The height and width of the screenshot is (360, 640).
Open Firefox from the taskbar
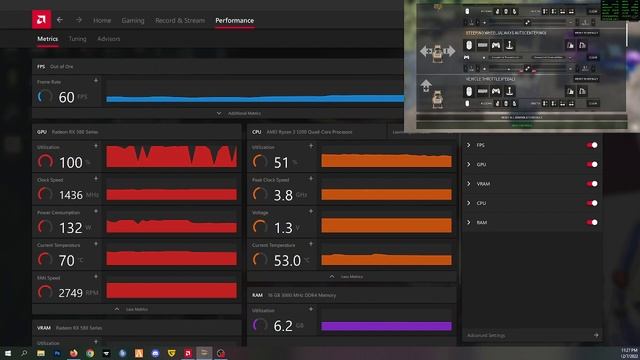click(x=73, y=353)
